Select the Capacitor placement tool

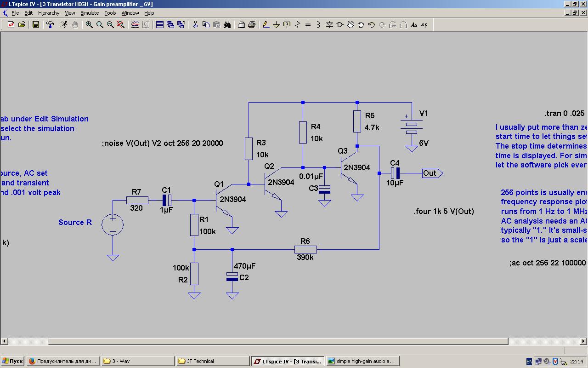[x=308, y=25]
